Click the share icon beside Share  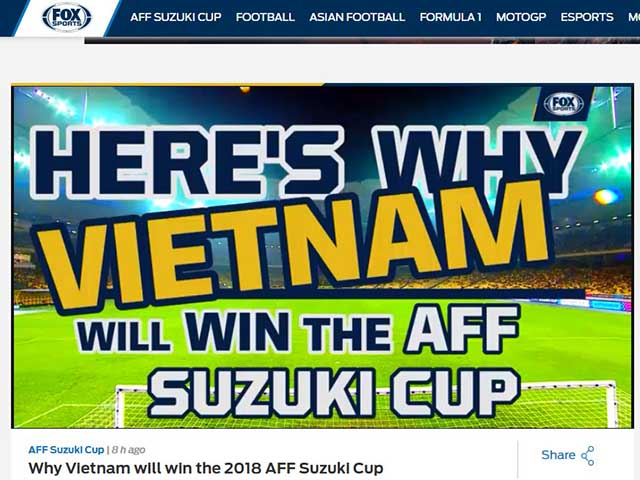pos(588,456)
